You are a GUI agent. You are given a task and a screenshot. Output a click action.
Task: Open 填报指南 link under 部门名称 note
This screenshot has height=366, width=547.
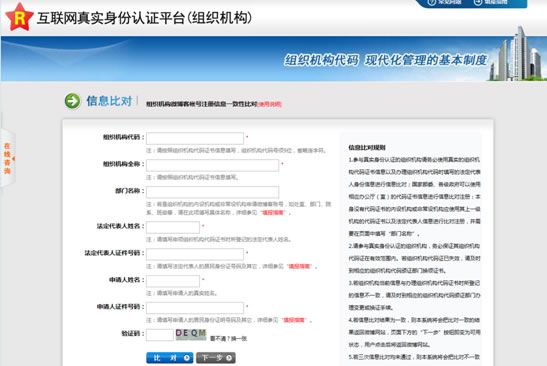(273, 212)
